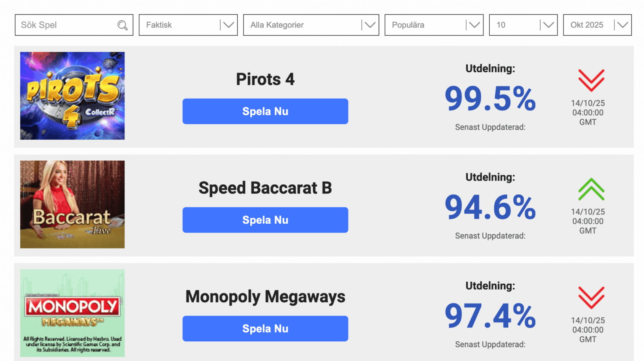Open the Pirots 4 game thumbnail
The width and height of the screenshot is (644, 361).
(x=72, y=96)
